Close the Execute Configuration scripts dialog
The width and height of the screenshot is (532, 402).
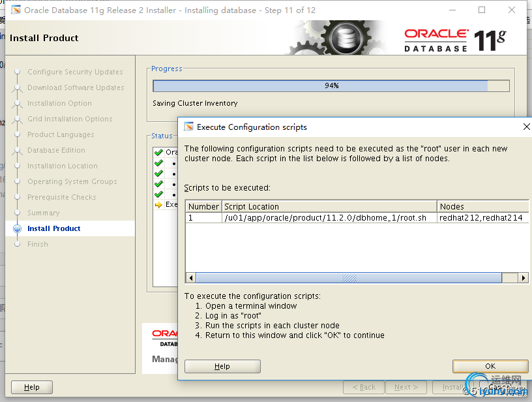coord(526,127)
